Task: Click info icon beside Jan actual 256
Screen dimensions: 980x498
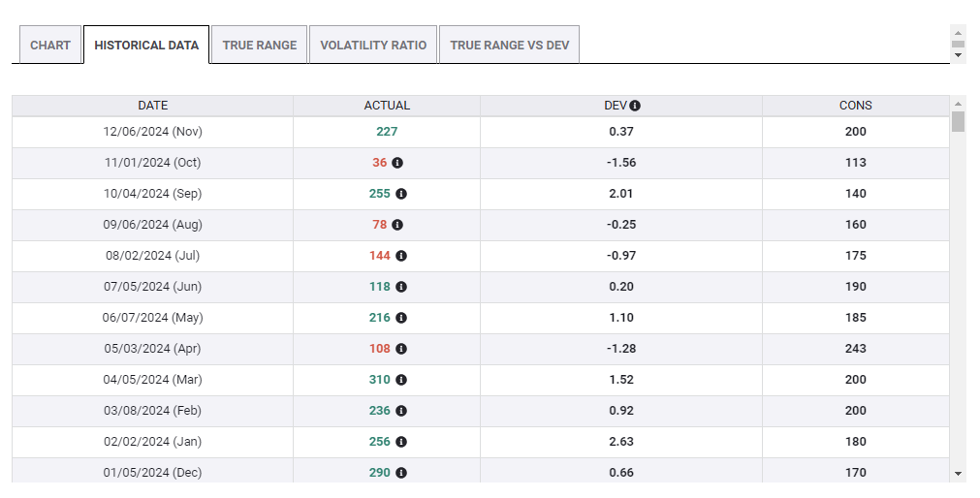Action: tap(401, 442)
